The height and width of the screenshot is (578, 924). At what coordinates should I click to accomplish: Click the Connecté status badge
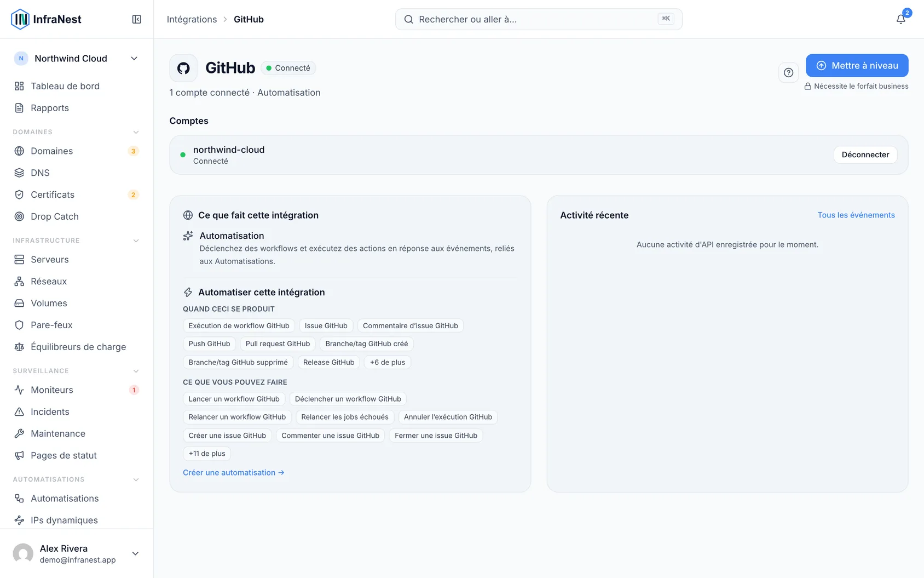click(288, 68)
